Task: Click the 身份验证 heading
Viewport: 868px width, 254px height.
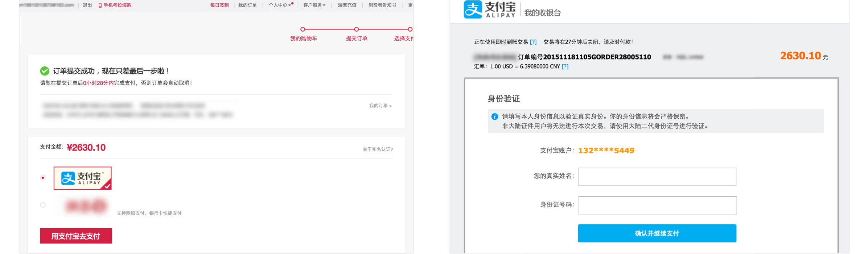Action: (x=503, y=99)
